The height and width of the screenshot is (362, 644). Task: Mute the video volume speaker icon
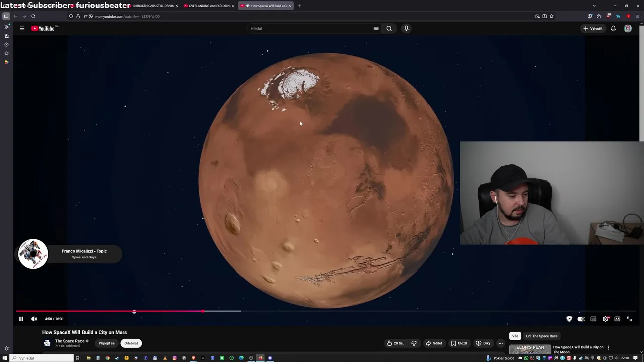click(34, 319)
